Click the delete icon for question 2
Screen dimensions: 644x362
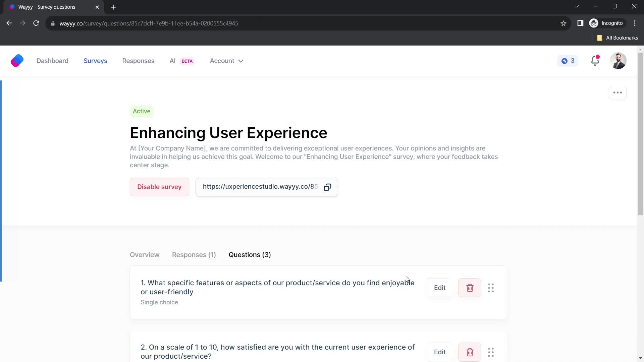pyautogui.click(x=470, y=352)
